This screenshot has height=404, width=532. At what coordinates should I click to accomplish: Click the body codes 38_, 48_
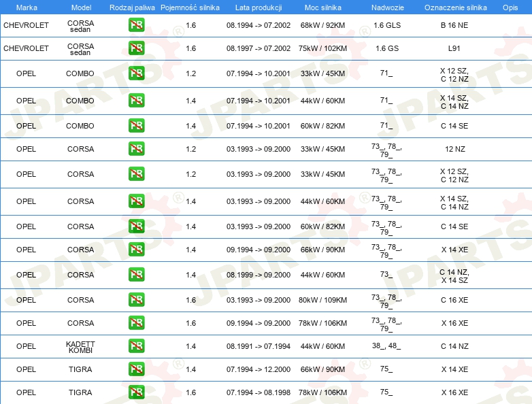tap(386, 346)
